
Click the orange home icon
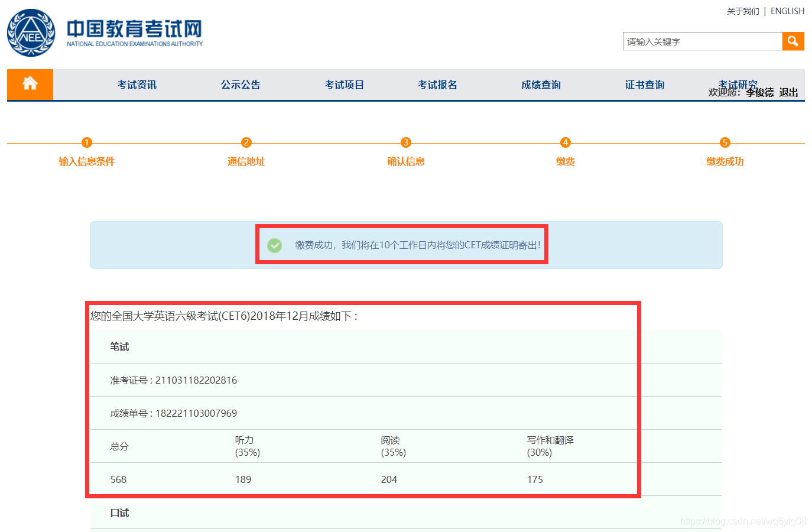tap(30, 84)
